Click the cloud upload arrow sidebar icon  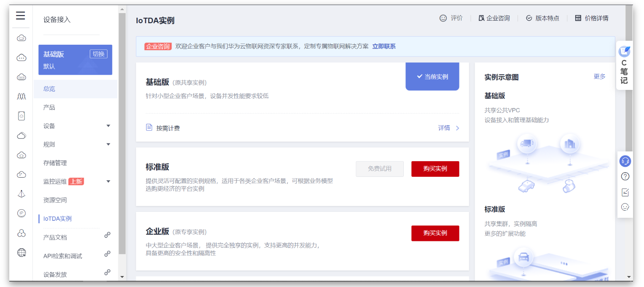(21, 155)
